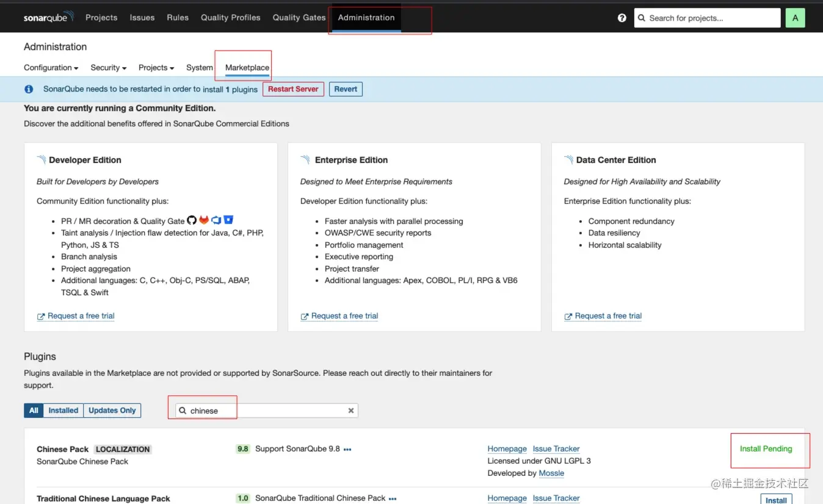The height and width of the screenshot is (504, 823).
Task: Click the Data Center Edition logo icon
Action: pyautogui.click(x=569, y=160)
